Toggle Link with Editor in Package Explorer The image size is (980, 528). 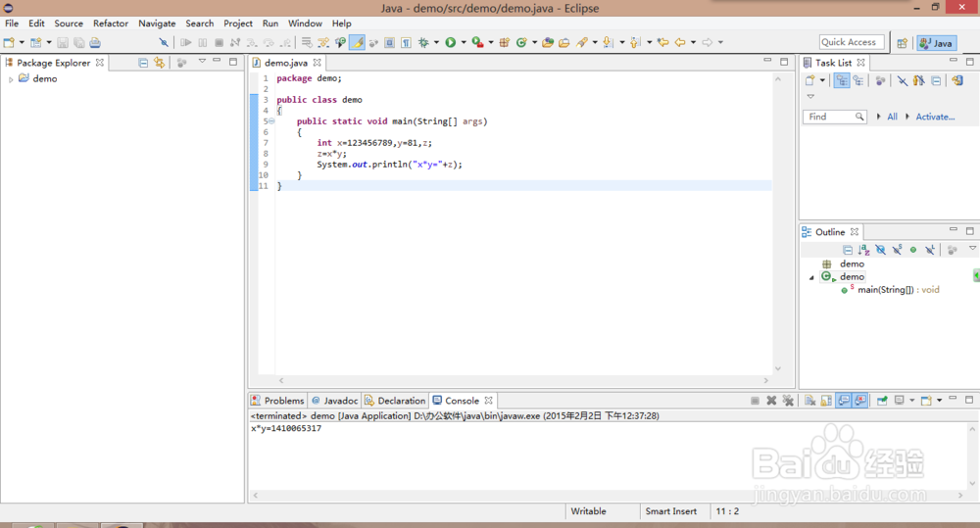tap(160, 63)
